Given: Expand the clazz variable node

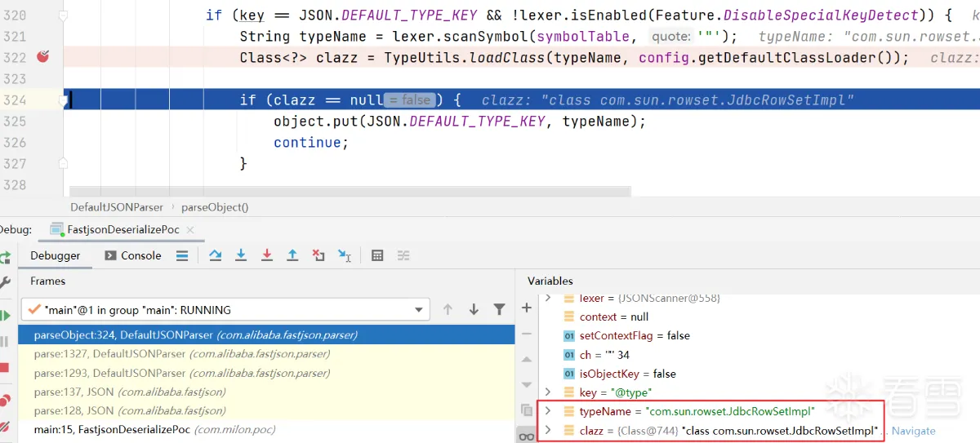Looking at the screenshot, I should point(549,430).
